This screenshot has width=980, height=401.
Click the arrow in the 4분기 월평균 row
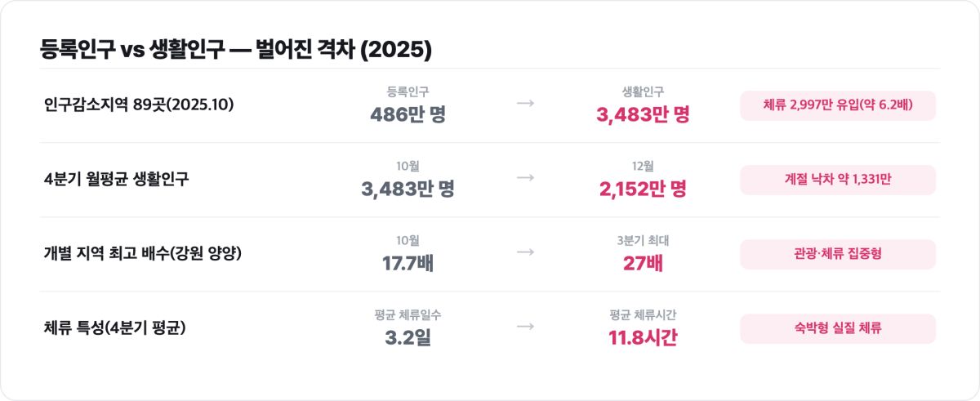pyautogui.click(x=525, y=180)
